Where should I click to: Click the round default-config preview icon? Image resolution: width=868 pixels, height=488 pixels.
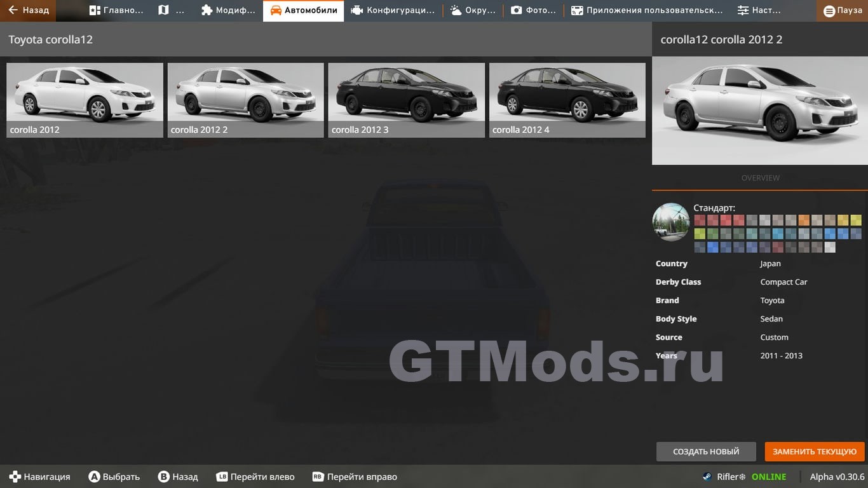click(x=671, y=222)
